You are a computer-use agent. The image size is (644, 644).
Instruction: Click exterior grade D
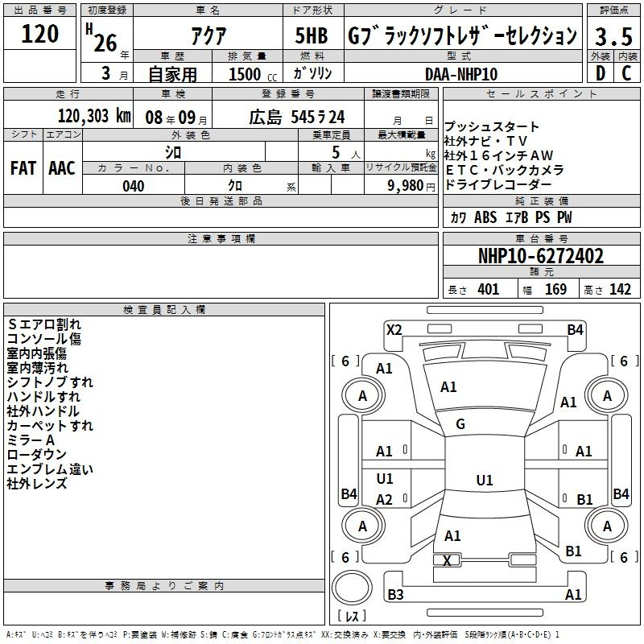click(x=601, y=73)
